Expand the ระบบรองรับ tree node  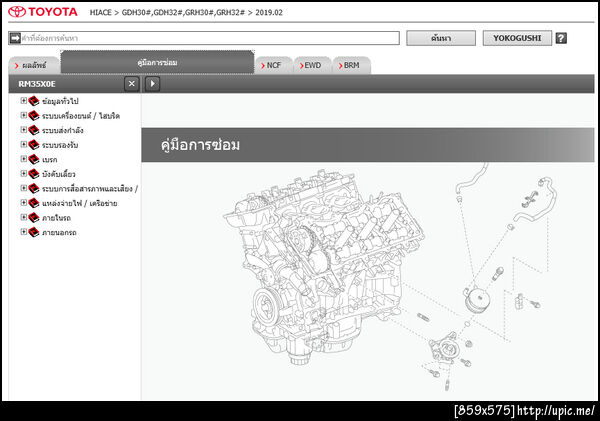coord(23,144)
